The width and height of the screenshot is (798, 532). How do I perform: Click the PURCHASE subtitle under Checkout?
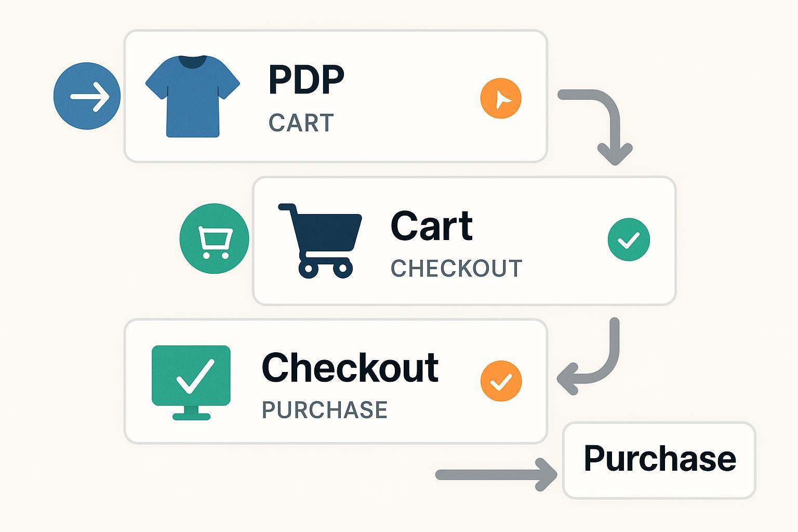pos(325,410)
